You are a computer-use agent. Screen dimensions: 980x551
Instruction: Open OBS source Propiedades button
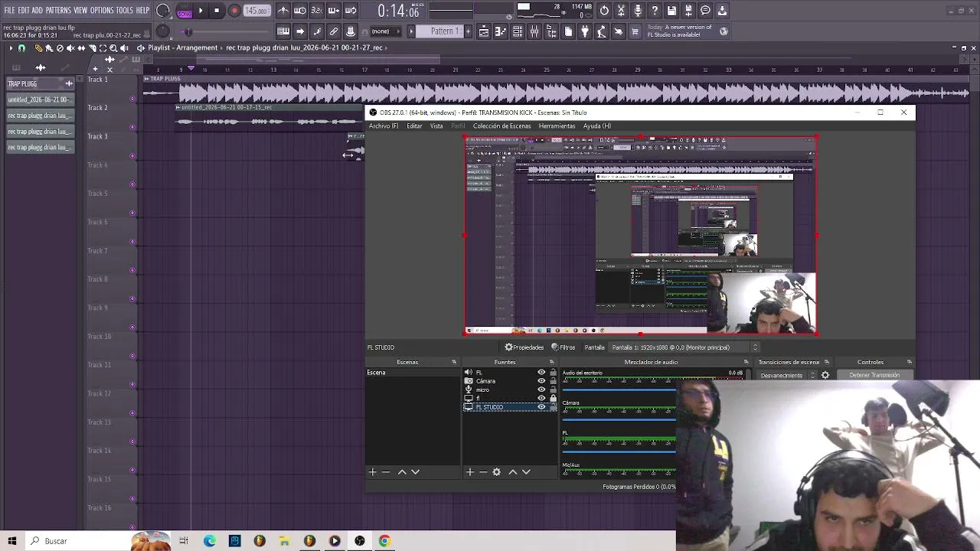click(524, 347)
